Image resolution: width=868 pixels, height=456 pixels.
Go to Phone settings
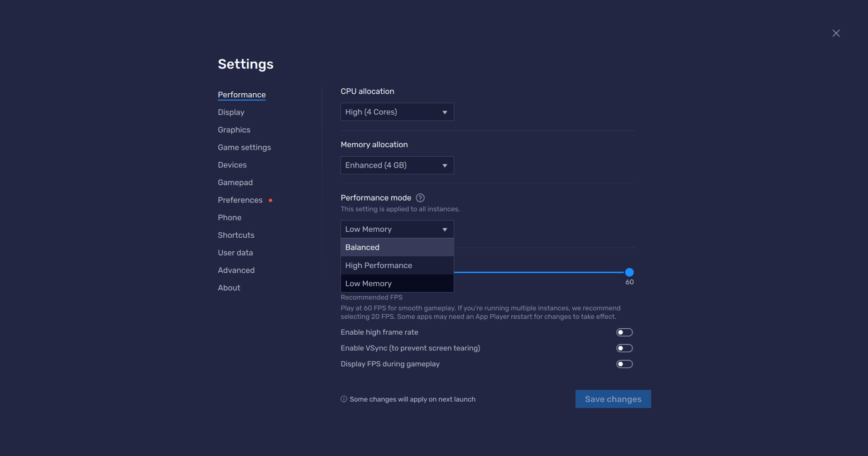coord(230,218)
